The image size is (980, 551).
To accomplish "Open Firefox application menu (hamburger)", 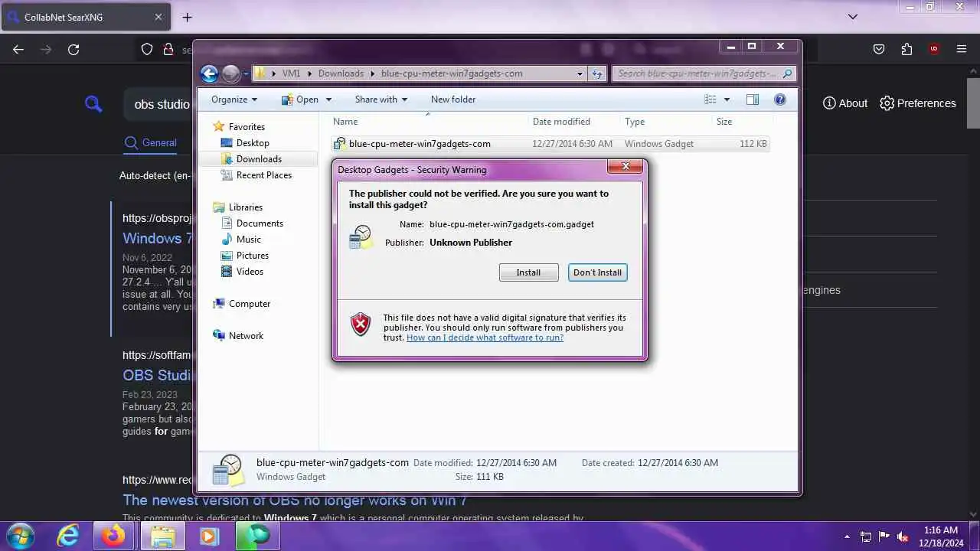I will (x=962, y=49).
